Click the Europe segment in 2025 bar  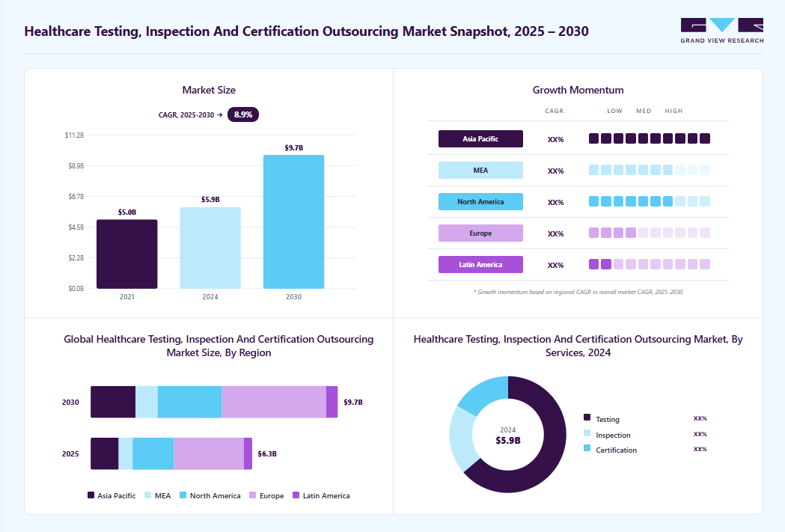point(209,453)
